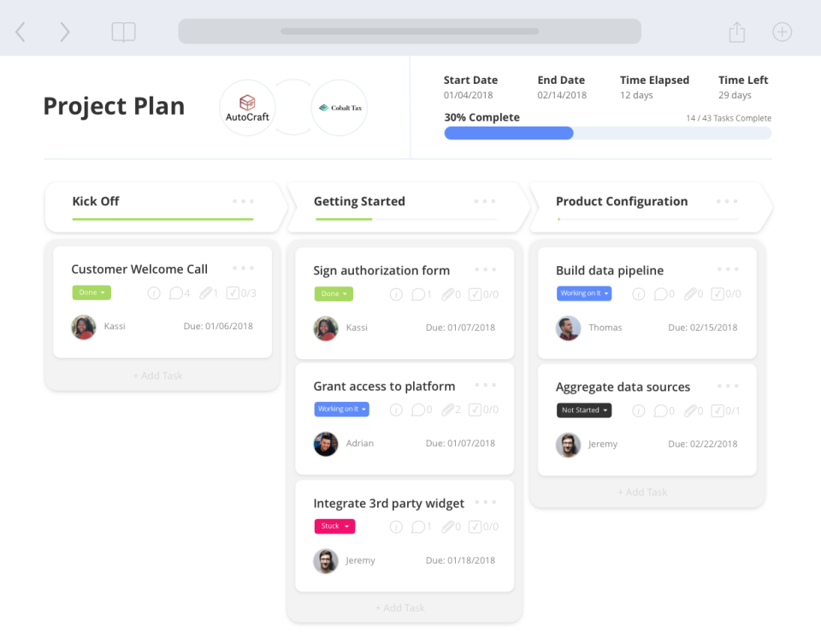Click Kick Off green progress line
This screenshot has width=821, height=644.
pos(162,219)
